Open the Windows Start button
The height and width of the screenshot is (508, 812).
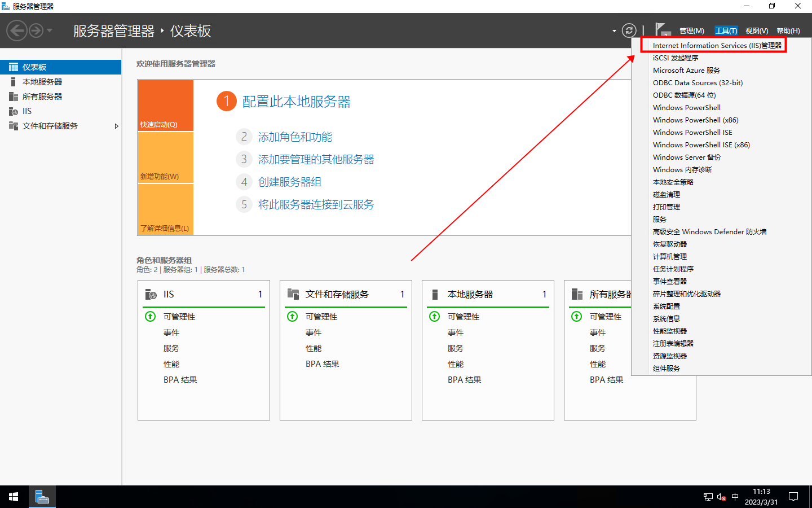(x=14, y=497)
